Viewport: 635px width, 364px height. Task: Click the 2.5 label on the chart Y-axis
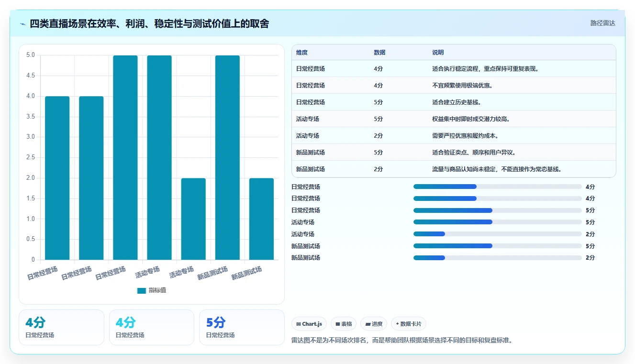(x=31, y=157)
